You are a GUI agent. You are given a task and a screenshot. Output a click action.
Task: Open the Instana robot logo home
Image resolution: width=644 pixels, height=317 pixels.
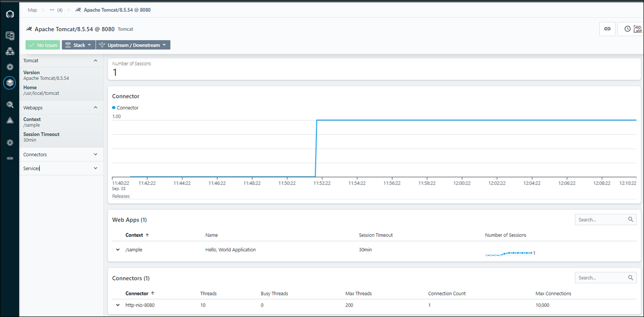point(10,15)
